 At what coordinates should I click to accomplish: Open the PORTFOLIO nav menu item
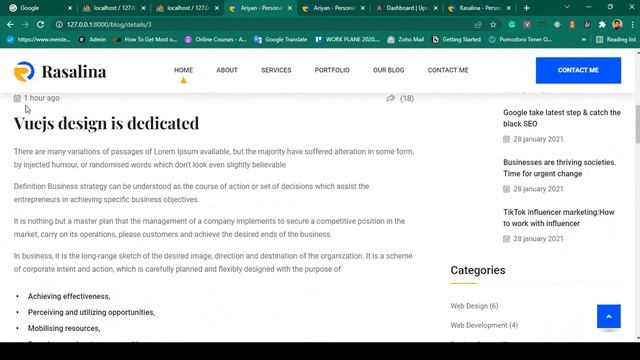(x=332, y=70)
